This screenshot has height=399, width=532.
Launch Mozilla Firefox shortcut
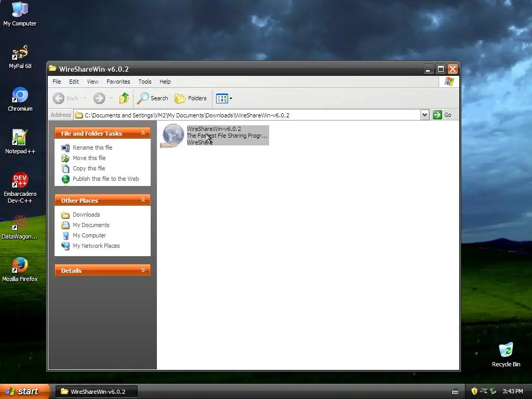(20, 270)
